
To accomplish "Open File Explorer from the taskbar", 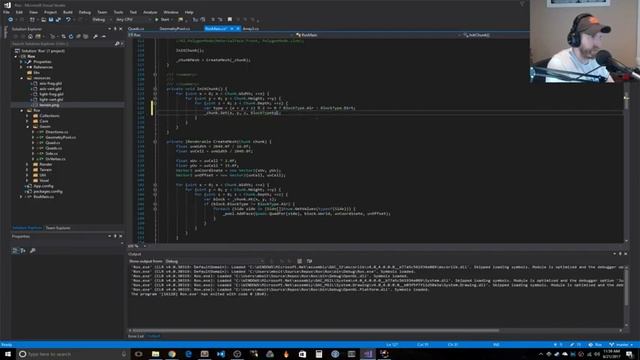I will coord(156,354).
